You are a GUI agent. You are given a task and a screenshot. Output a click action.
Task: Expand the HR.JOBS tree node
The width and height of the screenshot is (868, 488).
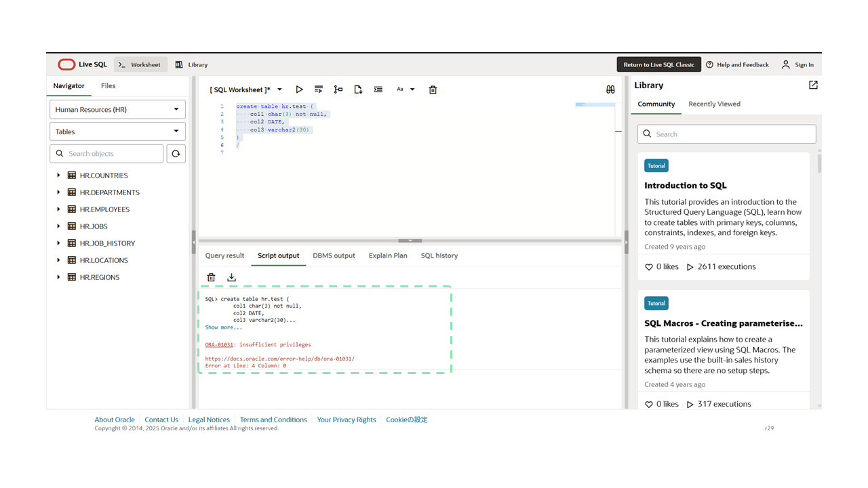(x=58, y=226)
